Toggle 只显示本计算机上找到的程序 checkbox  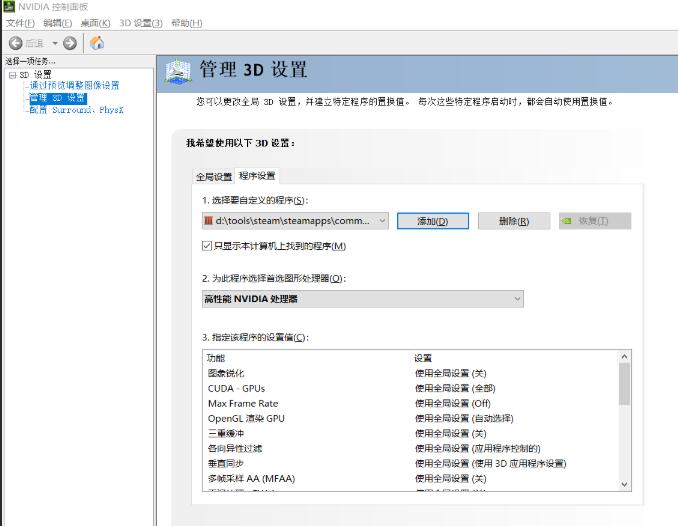[x=207, y=246]
